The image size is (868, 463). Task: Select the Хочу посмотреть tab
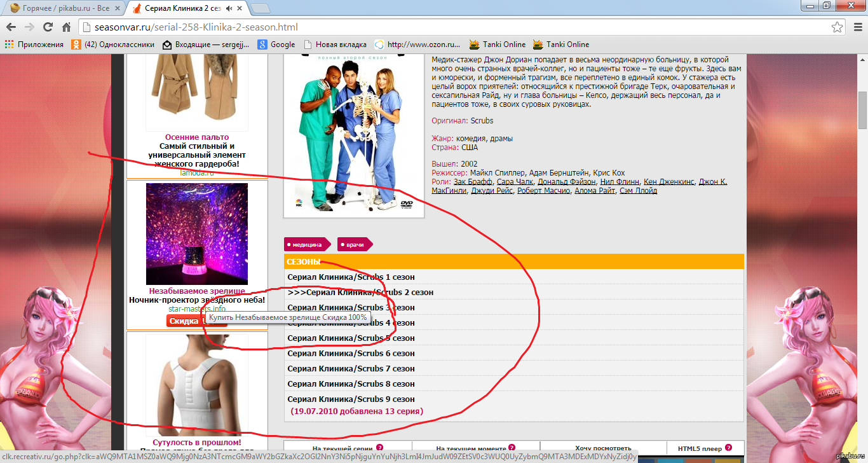pyautogui.click(x=603, y=448)
